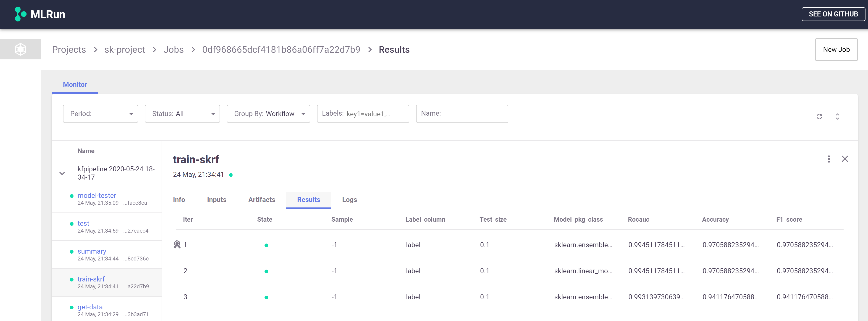Click SEE ON GITHUB button
Image resolution: width=868 pixels, height=321 pixels.
pyautogui.click(x=833, y=14)
